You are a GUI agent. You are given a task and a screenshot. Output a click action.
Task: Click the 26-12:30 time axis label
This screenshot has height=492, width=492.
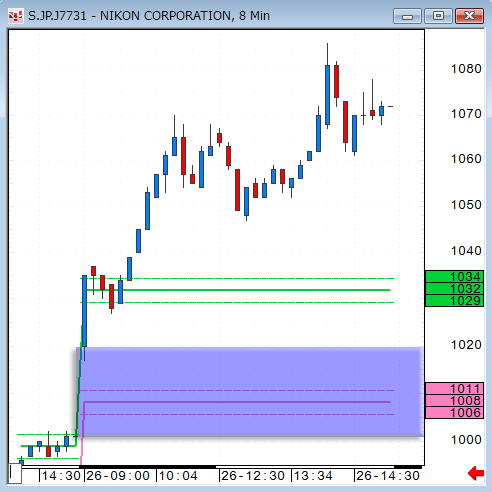[x=253, y=476]
